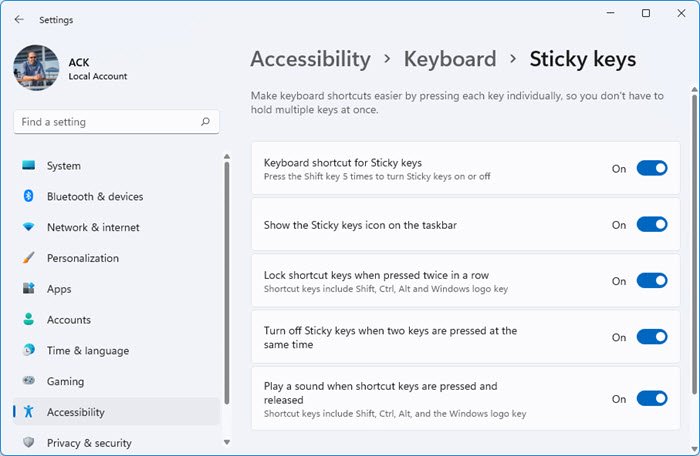700x456 pixels.
Task: Open Time & language settings
Action: click(x=86, y=351)
